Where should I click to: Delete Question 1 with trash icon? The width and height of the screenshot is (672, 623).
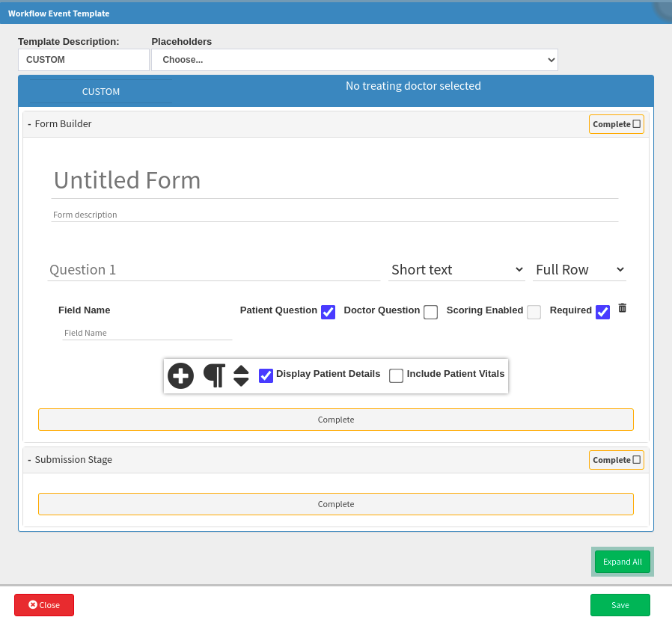coord(623,308)
